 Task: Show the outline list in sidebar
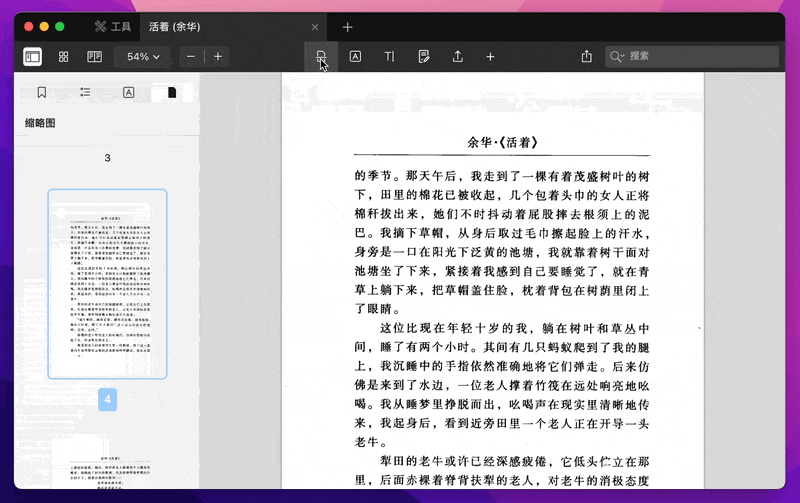tap(85, 92)
